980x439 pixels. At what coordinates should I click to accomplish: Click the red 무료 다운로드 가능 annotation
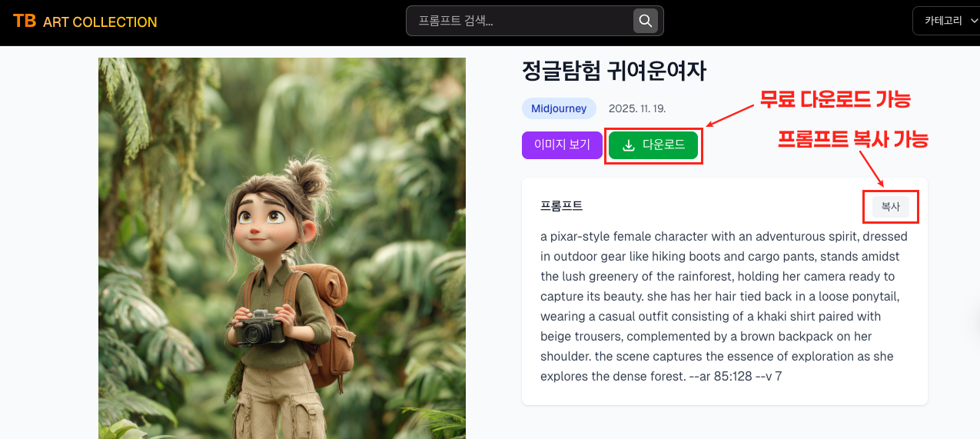835,99
